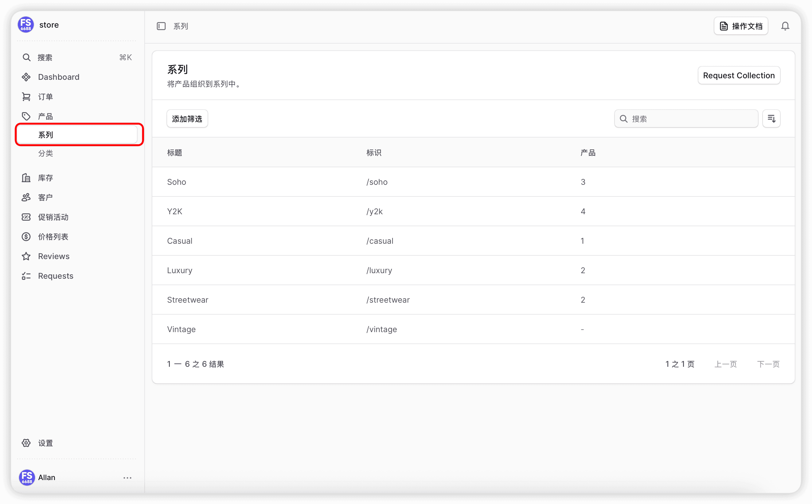
Task: Open the Reviews section
Action: (x=54, y=256)
